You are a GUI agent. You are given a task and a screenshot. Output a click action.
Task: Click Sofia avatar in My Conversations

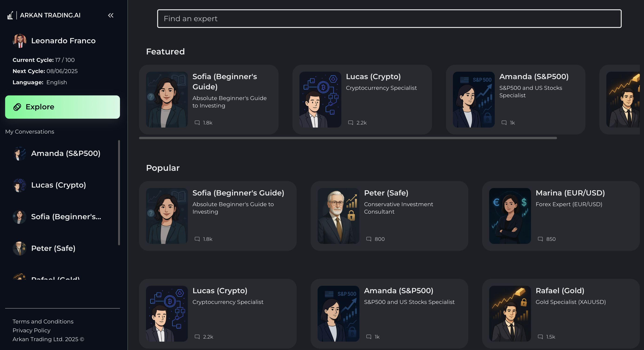click(20, 217)
